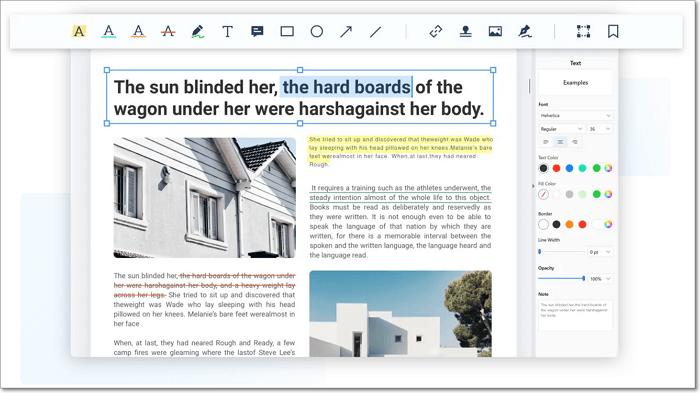This screenshot has height=393, width=700.
Task: Choose the Rectangle shape tool
Action: (287, 31)
